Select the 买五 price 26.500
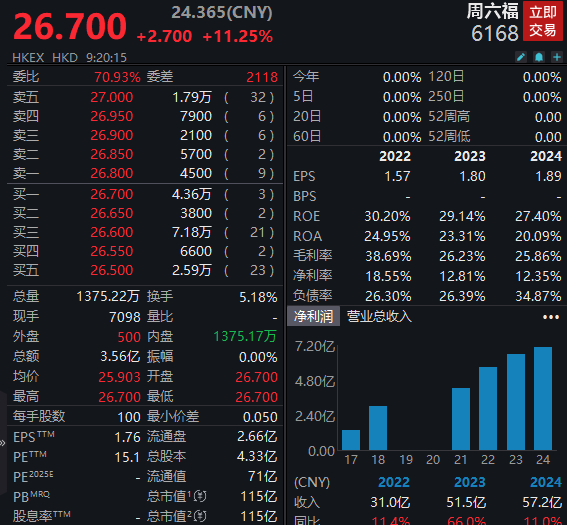 [x=111, y=270]
